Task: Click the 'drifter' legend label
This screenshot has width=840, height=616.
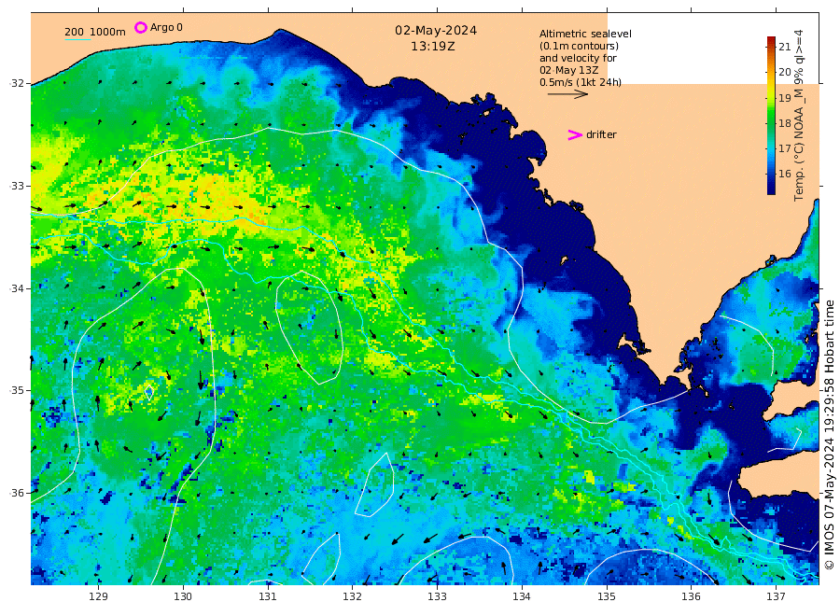Action: (x=601, y=135)
